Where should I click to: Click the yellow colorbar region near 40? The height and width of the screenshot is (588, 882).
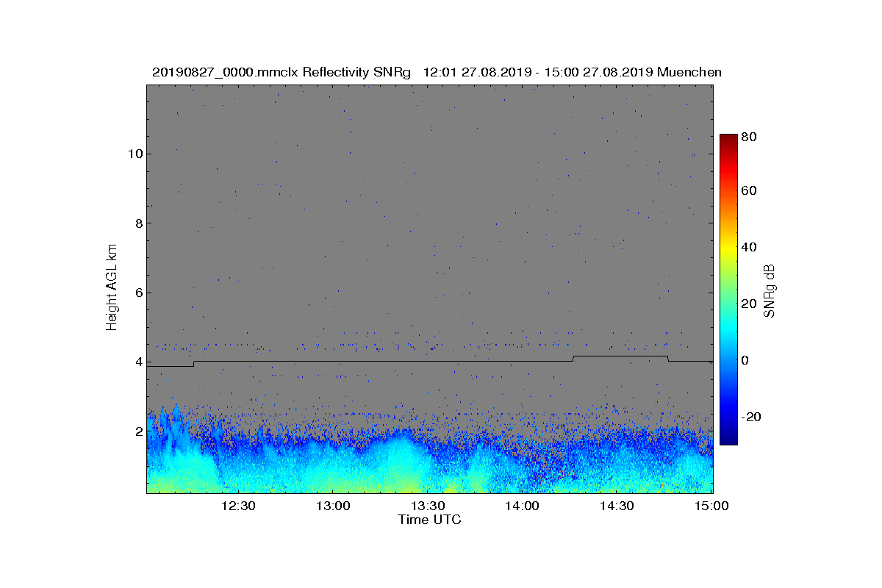coord(728,247)
